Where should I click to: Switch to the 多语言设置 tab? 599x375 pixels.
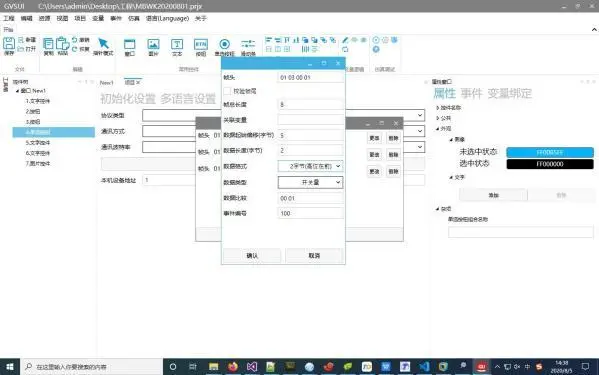click(x=188, y=99)
